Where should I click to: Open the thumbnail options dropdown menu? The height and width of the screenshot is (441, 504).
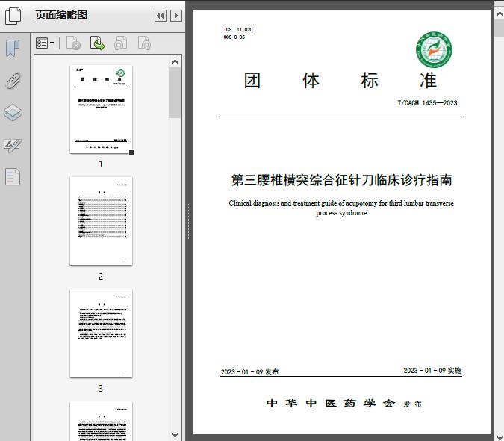(45, 43)
